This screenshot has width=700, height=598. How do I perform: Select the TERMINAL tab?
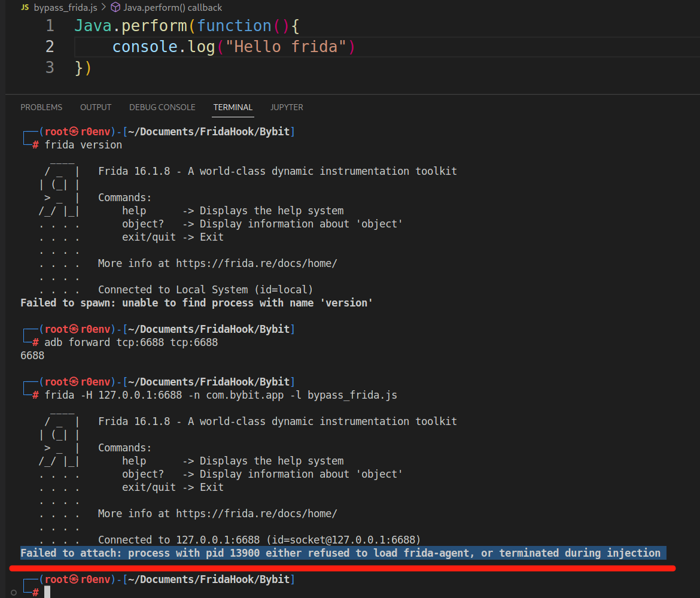pyautogui.click(x=233, y=107)
